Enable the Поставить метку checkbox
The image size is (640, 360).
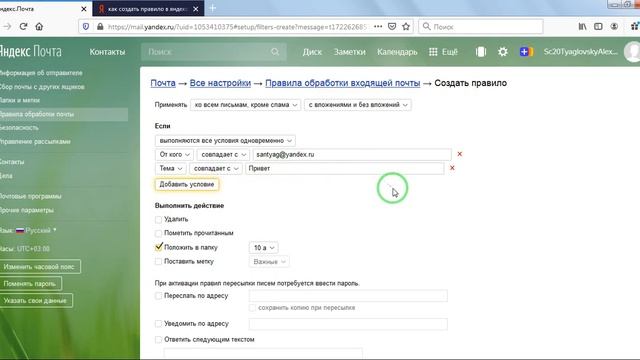(x=158, y=262)
